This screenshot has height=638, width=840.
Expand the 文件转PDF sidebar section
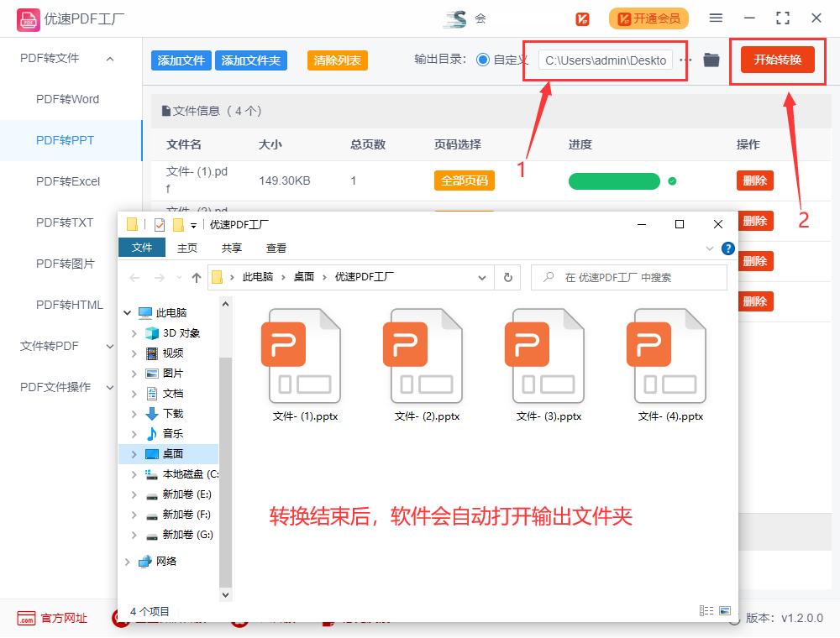[x=109, y=346]
